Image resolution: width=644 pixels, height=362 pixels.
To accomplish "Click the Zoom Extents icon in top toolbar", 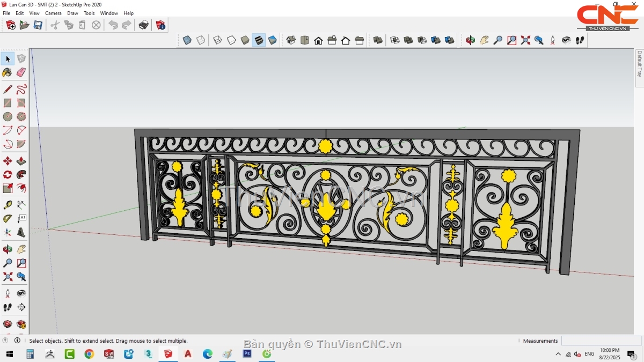I will (x=525, y=40).
